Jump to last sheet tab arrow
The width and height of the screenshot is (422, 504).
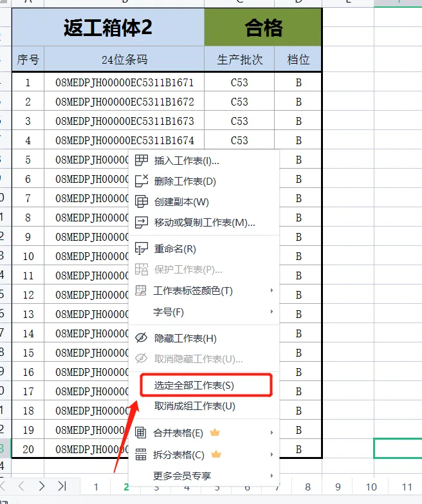62,486
